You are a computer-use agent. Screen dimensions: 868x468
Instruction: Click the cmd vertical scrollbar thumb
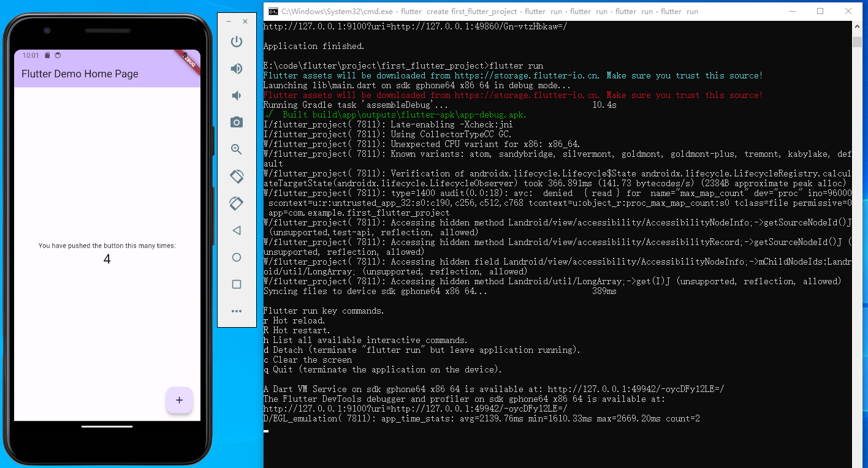pos(858,42)
